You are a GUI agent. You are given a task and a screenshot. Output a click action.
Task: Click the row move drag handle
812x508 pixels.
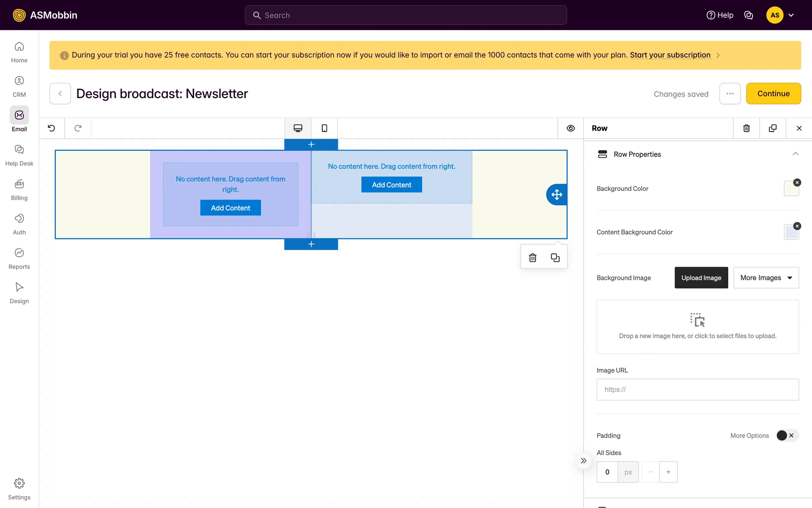click(x=557, y=195)
